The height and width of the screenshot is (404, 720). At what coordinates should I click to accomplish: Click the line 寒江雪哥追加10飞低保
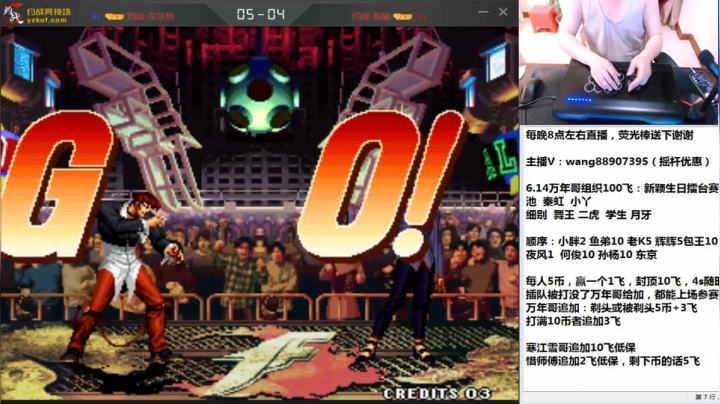(580, 348)
